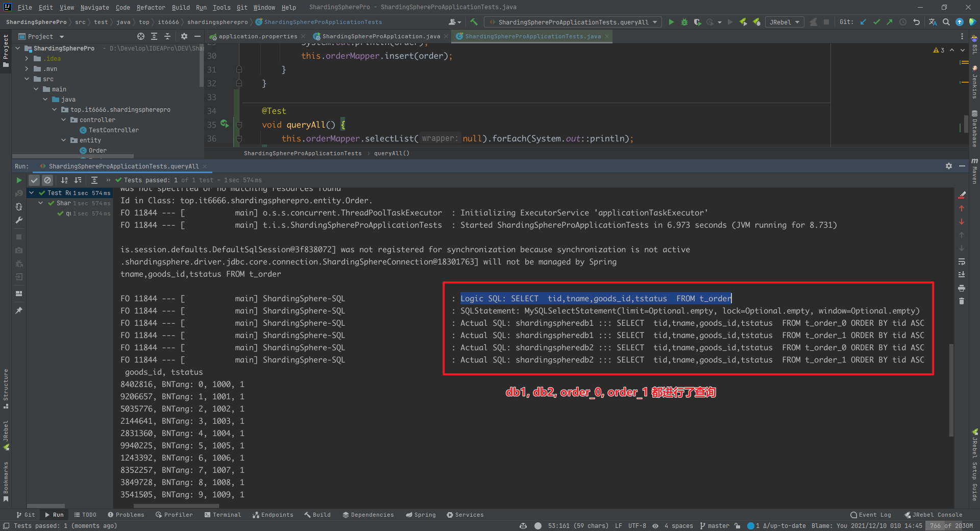Collapse Test Results tree node
The image size is (980, 531).
(31, 192)
